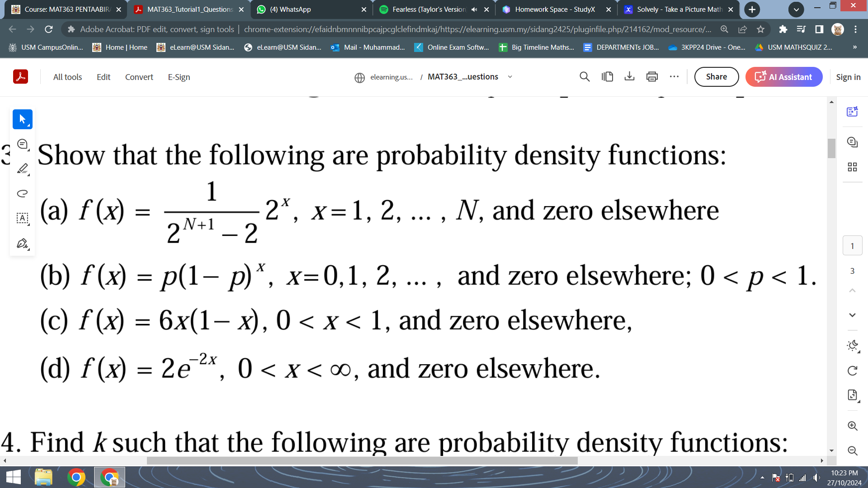Expand the MAT363 document breadcrumb dropdown
The image size is (868, 488).
click(x=509, y=76)
